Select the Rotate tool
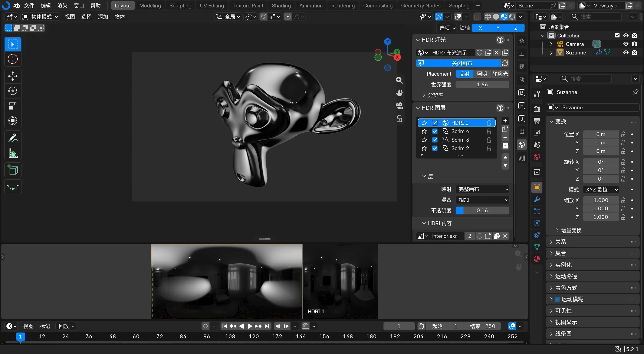This screenshot has width=644, height=354. coord(13,91)
